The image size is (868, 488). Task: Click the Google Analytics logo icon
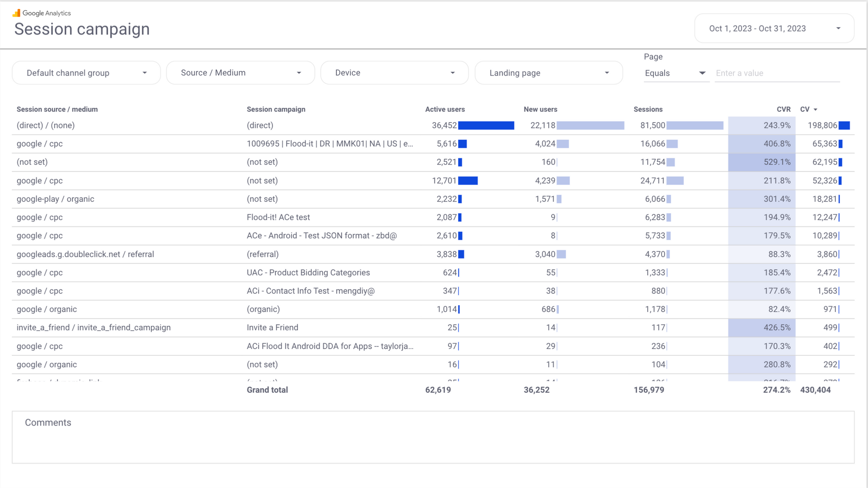point(17,13)
